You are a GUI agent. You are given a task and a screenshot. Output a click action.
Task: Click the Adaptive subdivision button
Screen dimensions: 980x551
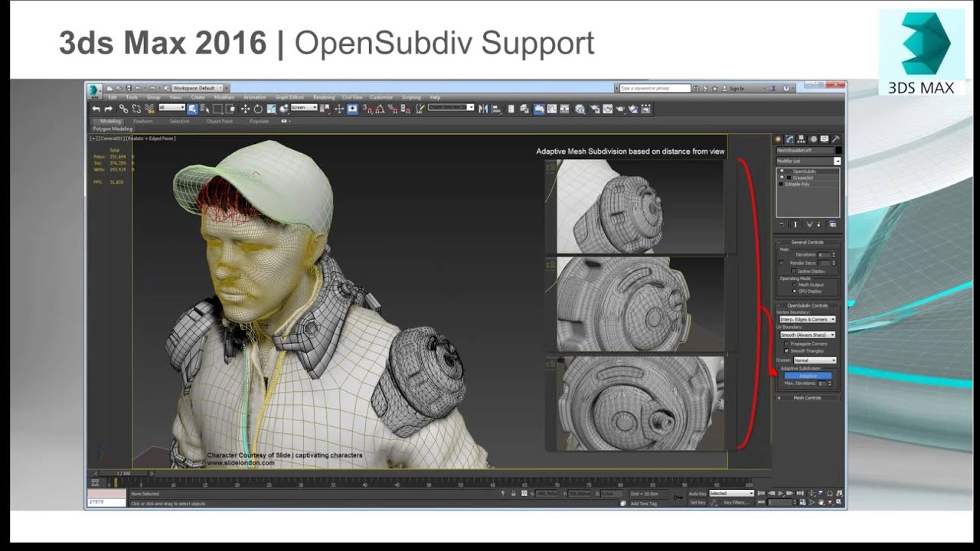pyautogui.click(x=808, y=376)
